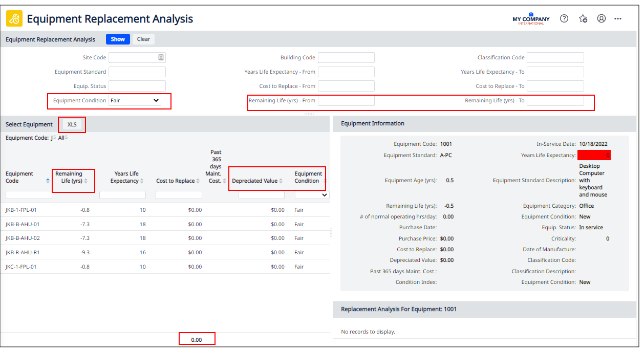The height and width of the screenshot is (352, 644).
Task: Focus the Remaining Life (yrs) - From field
Action: tap(346, 100)
